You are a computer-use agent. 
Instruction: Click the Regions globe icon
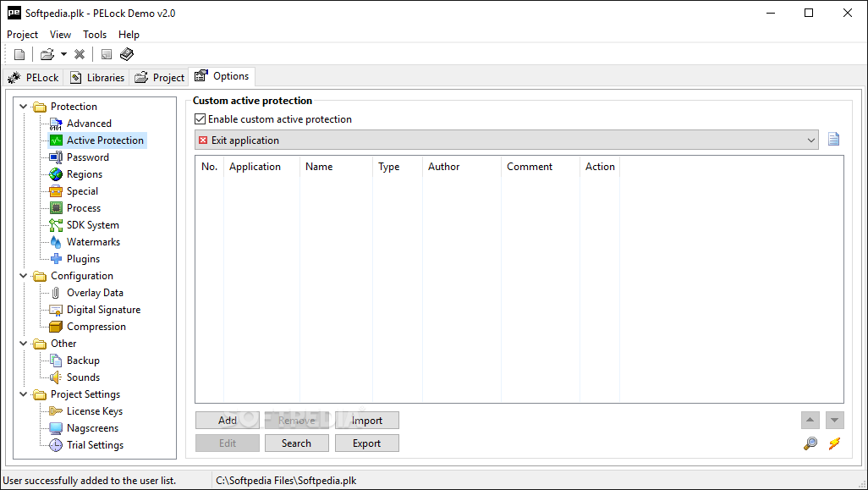click(56, 174)
